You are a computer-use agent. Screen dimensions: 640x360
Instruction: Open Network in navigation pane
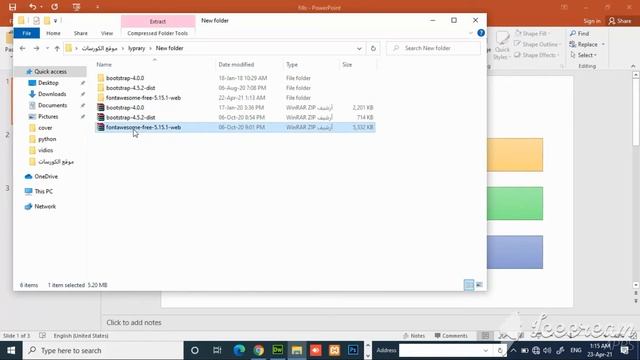pos(45,207)
